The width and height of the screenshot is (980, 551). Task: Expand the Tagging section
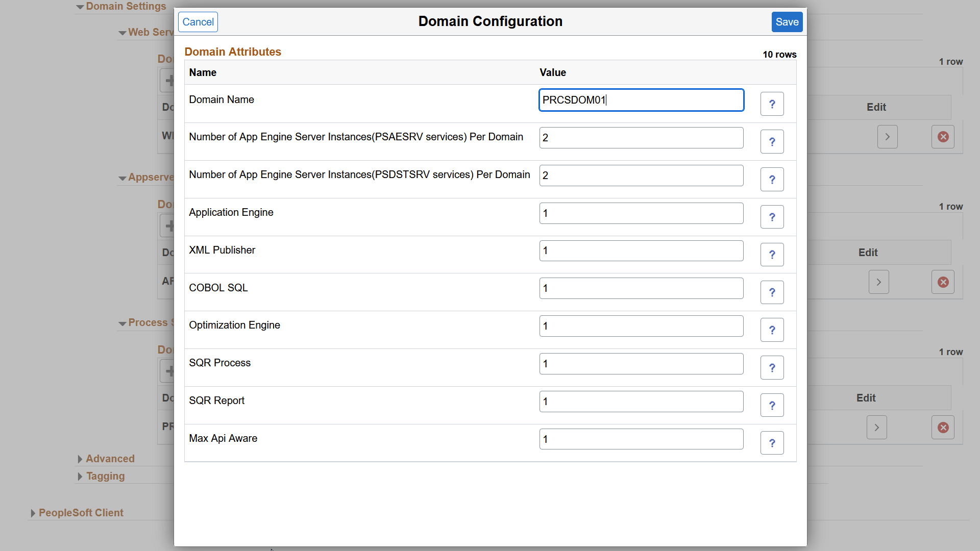click(105, 476)
